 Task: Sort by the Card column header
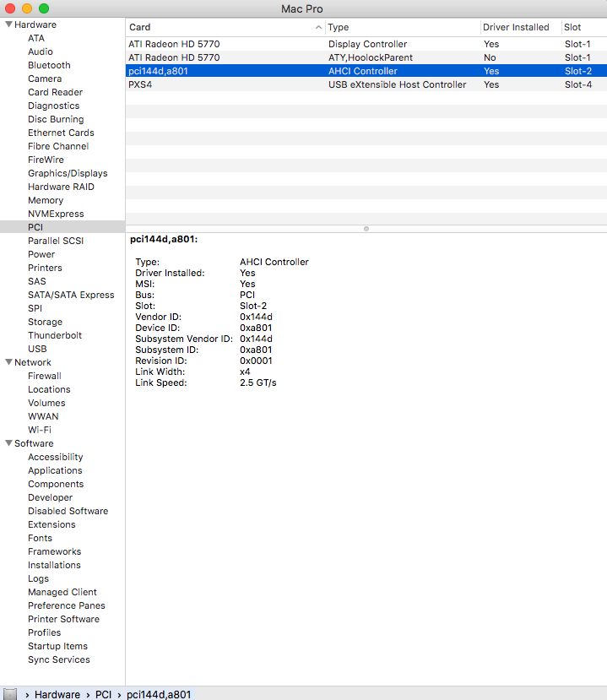point(225,27)
